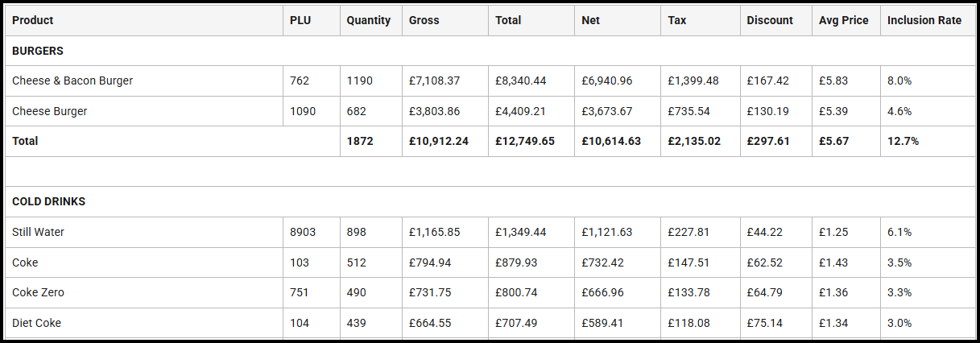Select the Avg Price column header
This screenshot has height=343, width=980.
tap(843, 20)
